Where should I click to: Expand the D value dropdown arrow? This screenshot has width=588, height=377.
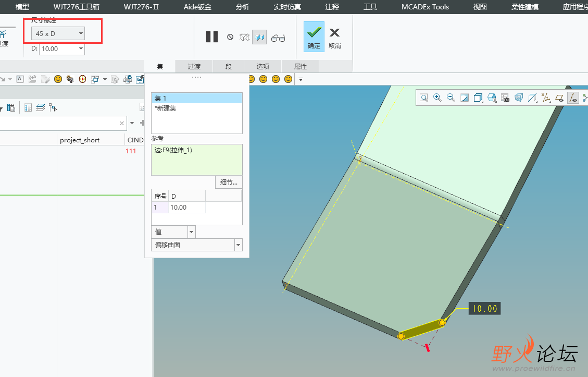pyautogui.click(x=81, y=49)
